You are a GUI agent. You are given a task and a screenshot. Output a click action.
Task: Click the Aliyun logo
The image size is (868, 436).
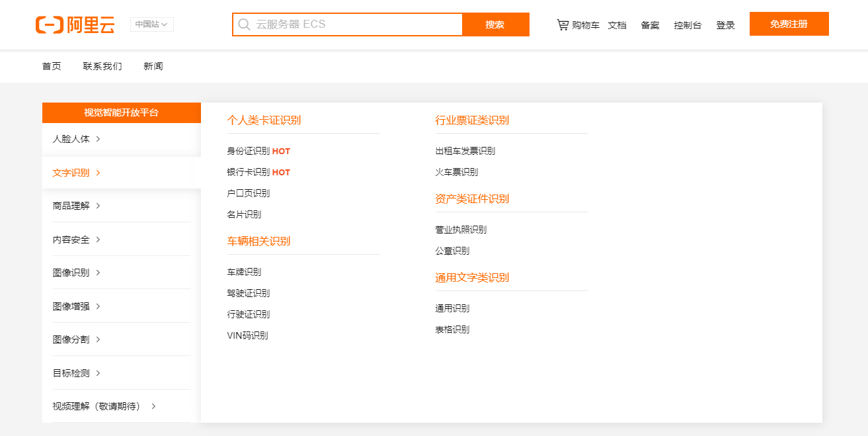pyautogui.click(x=75, y=25)
